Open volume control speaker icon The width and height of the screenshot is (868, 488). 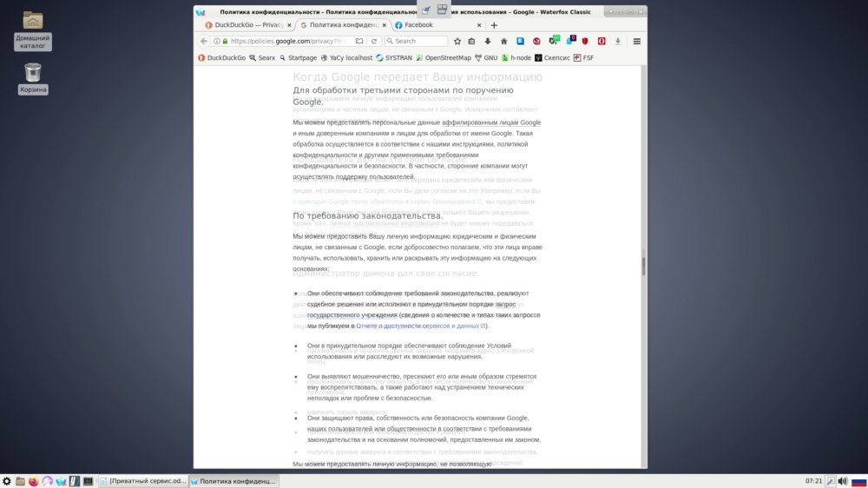click(x=843, y=481)
